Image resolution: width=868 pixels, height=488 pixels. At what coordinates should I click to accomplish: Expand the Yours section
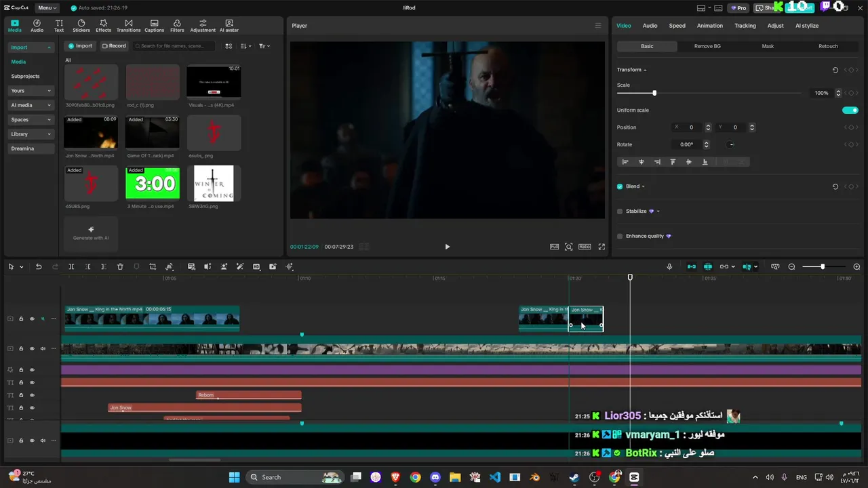pos(31,91)
